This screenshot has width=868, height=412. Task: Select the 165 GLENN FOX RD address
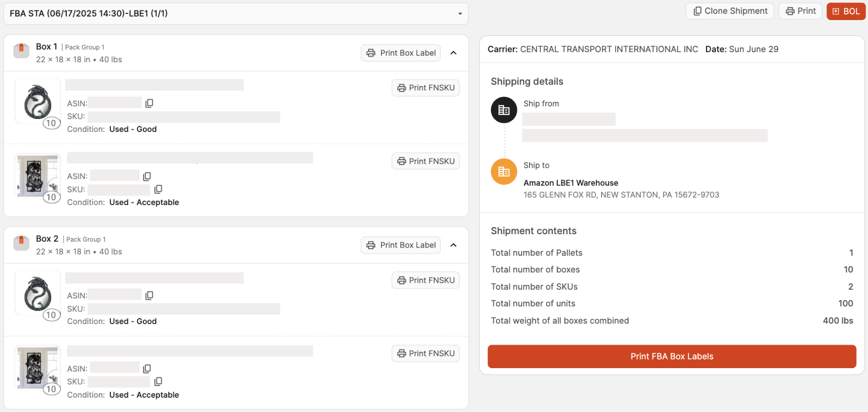(x=621, y=195)
